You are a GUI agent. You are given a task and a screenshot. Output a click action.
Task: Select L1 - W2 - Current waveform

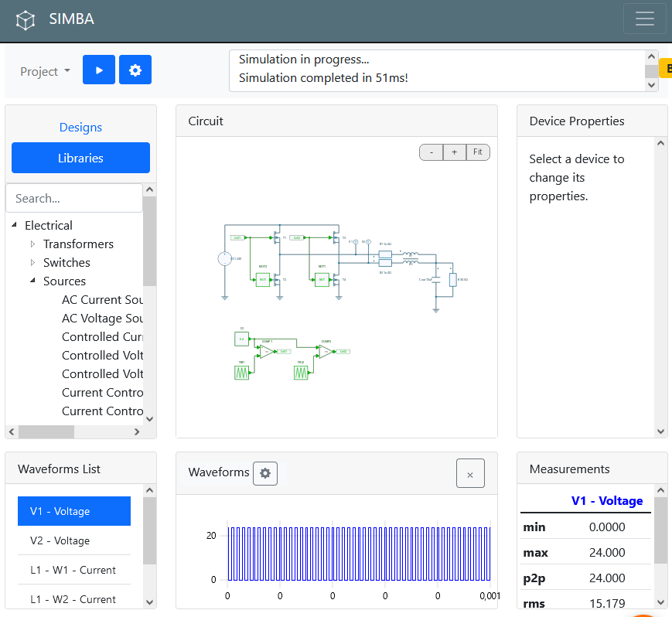(x=74, y=598)
